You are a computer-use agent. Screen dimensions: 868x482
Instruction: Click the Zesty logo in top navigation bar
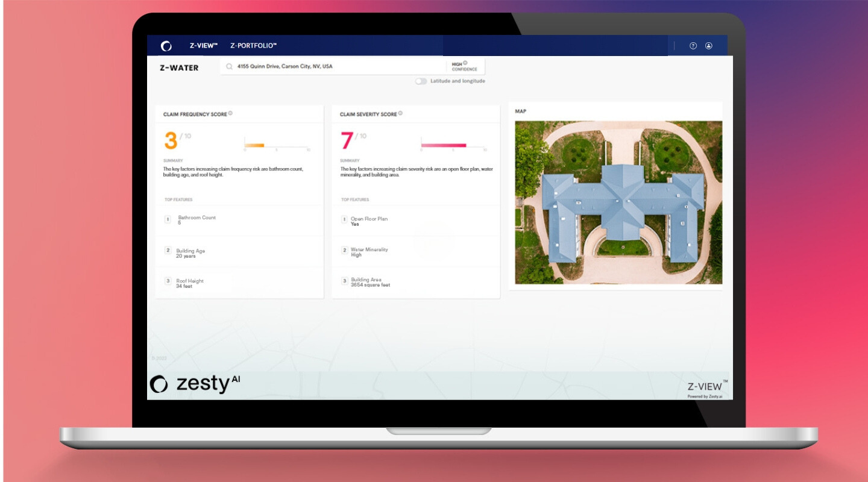(x=166, y=46)
